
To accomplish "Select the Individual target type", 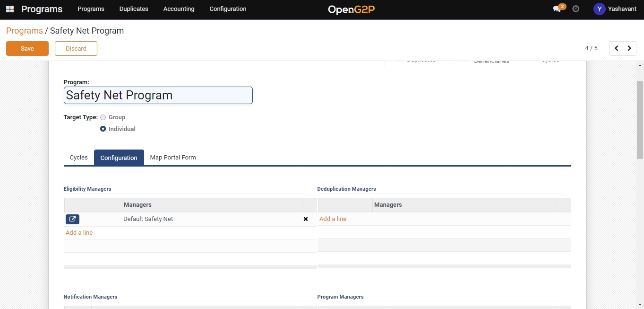I will [103, 129].
